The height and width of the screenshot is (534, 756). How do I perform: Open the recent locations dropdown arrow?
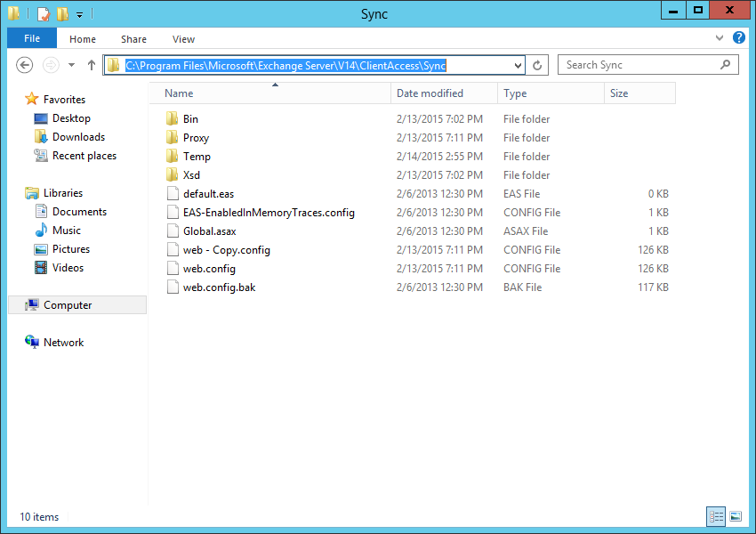[71, 65]
